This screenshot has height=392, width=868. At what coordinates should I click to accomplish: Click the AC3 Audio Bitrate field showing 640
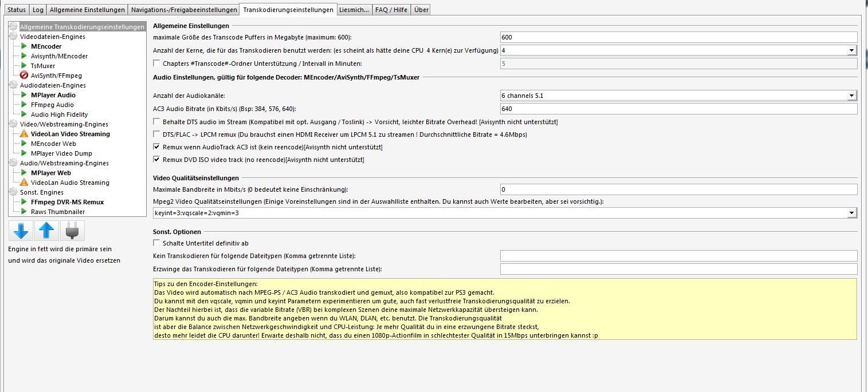coord(678,109)
